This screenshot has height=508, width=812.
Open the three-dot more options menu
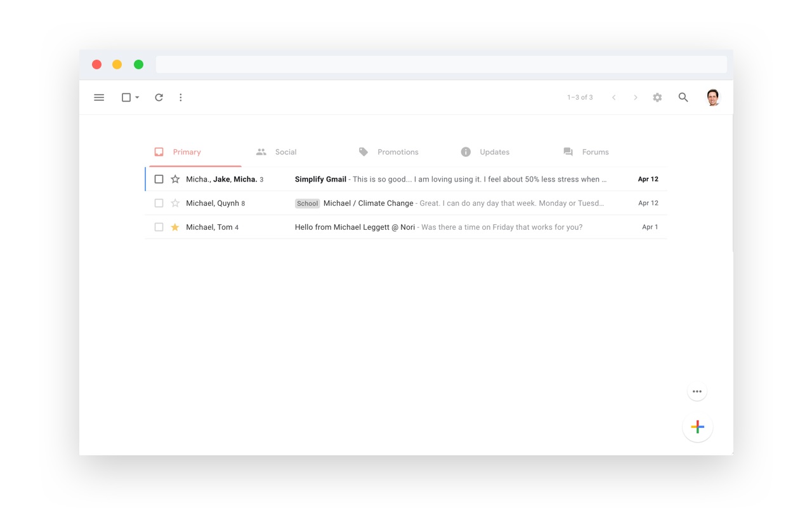181,97
